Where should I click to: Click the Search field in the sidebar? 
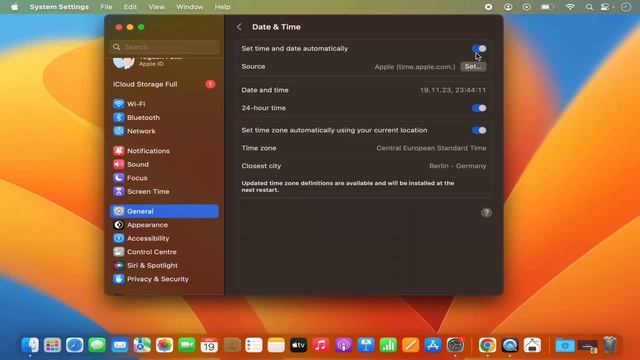point(164,47)
